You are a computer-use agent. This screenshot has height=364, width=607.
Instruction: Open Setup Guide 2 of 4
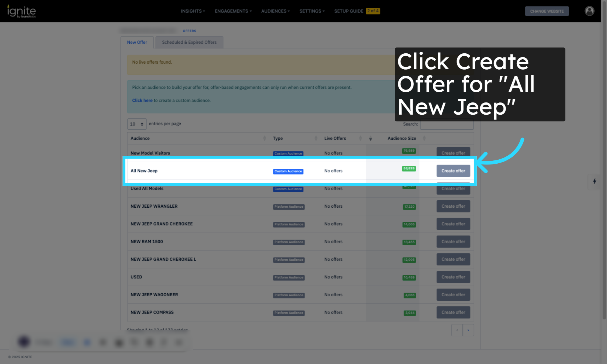point(357,11)
